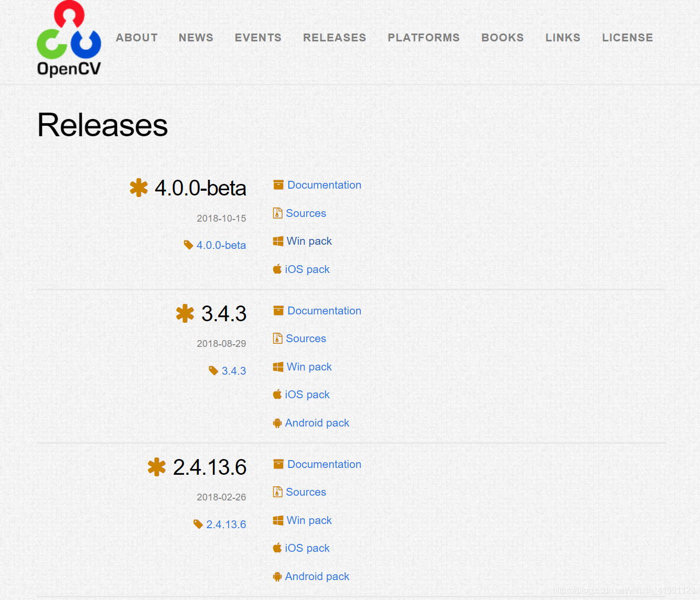The width and height of the screenshot is (700, 600).
Task: Click the OpenCV logo
Action: 69,39
